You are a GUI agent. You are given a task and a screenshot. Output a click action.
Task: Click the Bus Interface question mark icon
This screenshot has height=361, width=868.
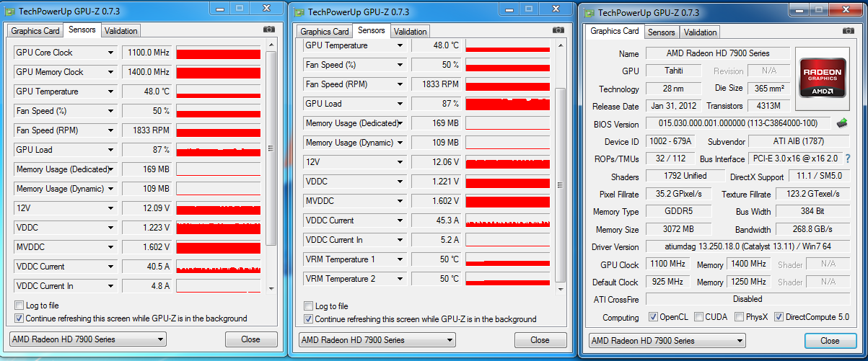848,159
